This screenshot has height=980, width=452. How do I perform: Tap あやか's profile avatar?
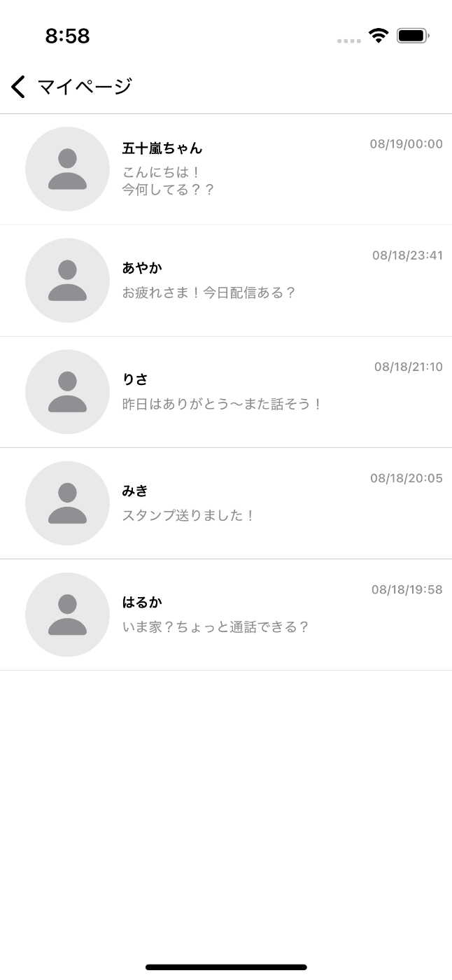point(67,280)
